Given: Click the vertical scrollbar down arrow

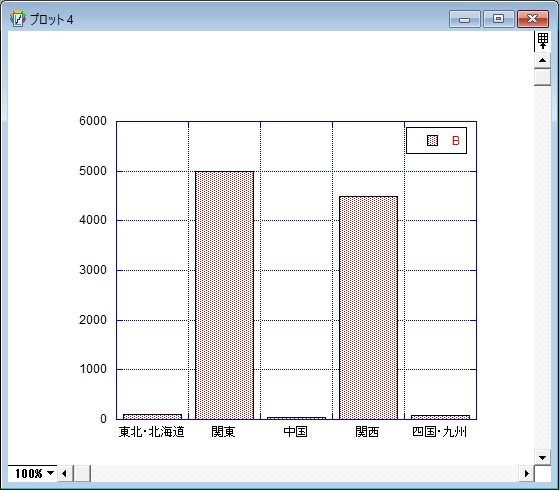Looking at the screenshot, I should click(x=542, y=458).
